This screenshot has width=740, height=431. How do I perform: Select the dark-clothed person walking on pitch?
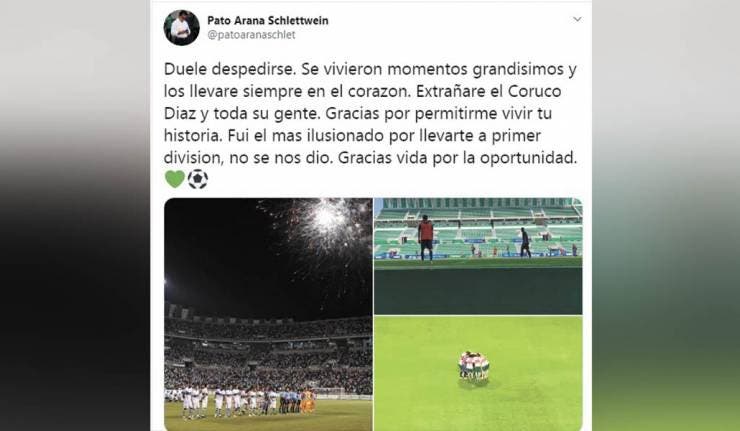[525, 243]
